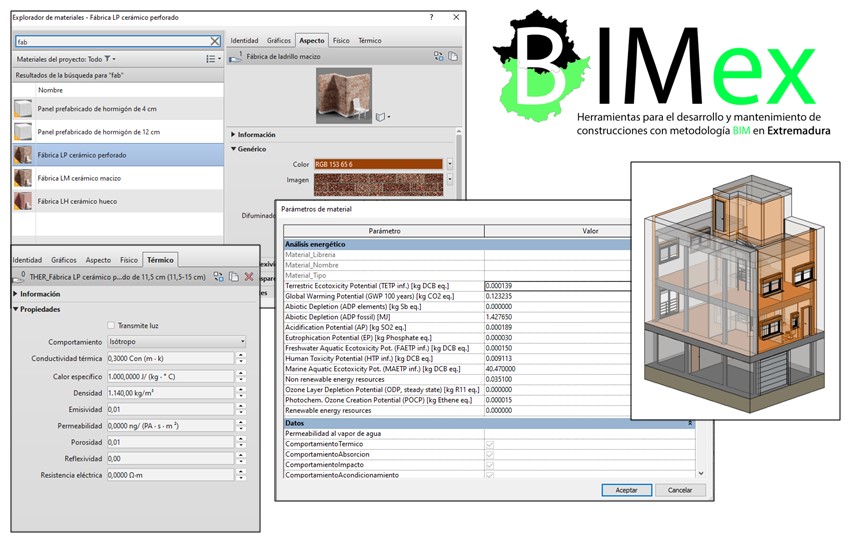Click the Calor específico stepper arrows
850x540 pixels.
(x=241, y=376)
